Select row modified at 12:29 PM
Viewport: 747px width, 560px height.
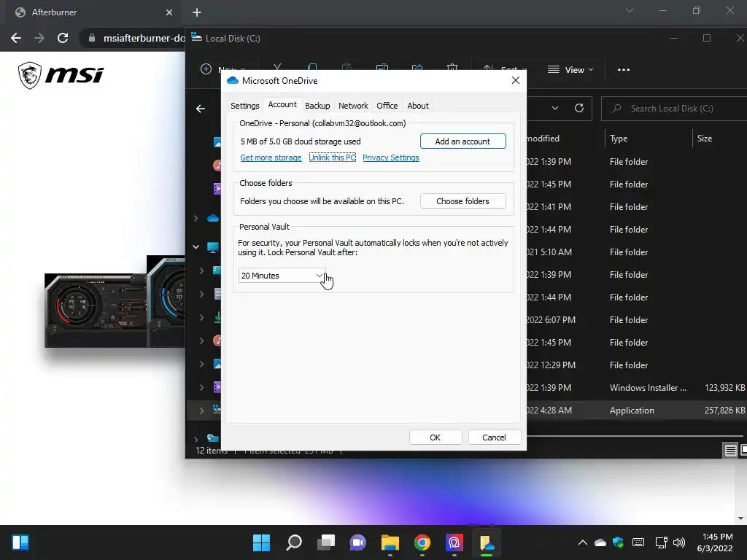tap(551, 365)
